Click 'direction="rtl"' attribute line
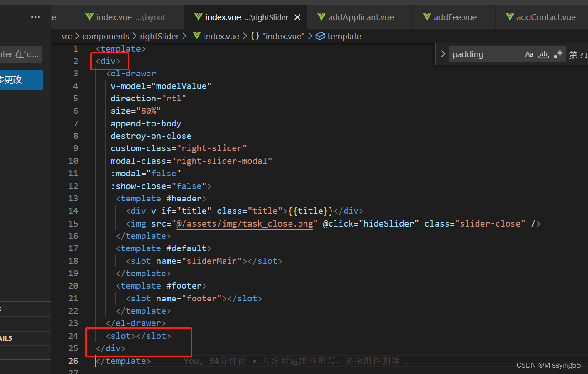 pyautogui.click(x=148, y=98)
